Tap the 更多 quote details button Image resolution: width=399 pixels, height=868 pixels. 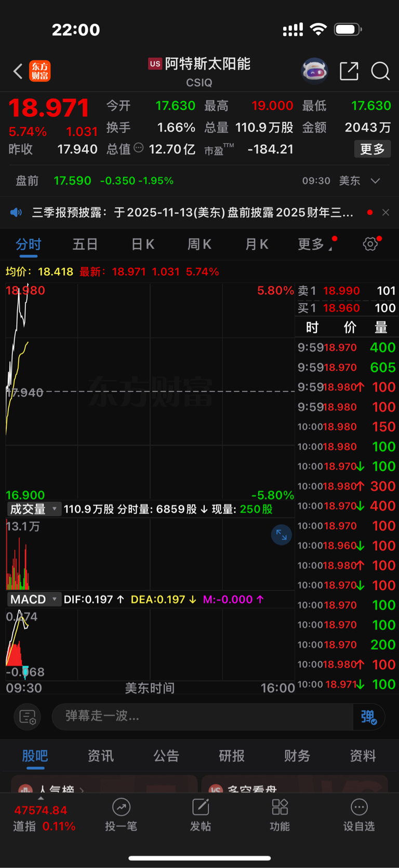[373, 149]
